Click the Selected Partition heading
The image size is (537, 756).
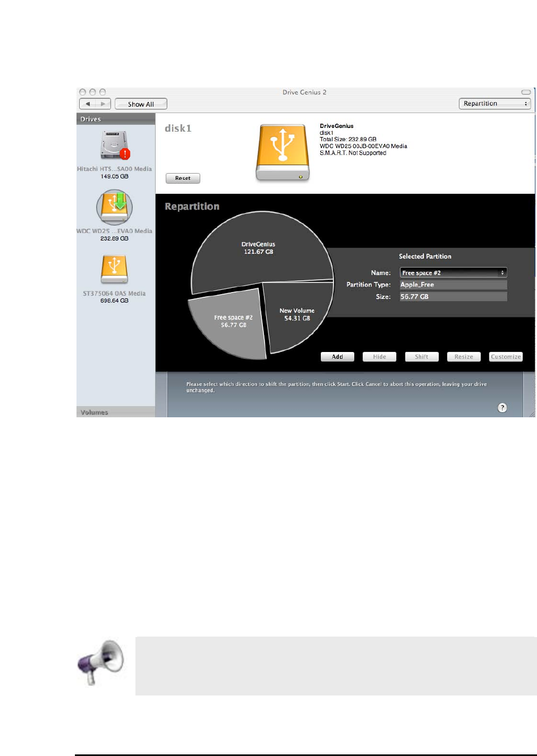click(x=425, y=256)
